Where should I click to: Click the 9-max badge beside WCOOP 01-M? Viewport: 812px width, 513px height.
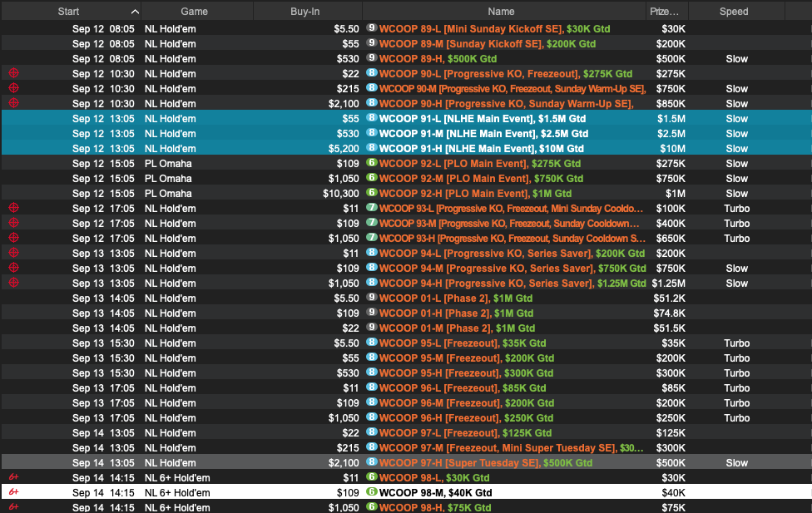371,327
